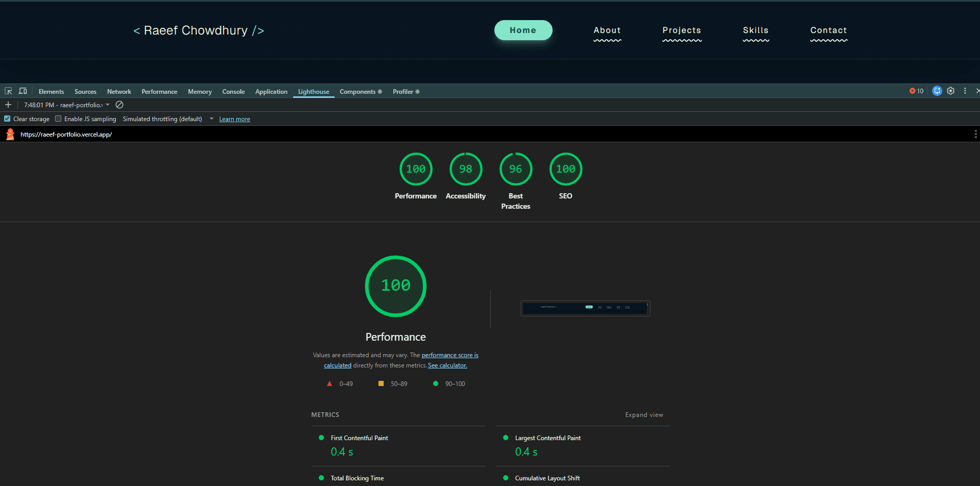Viewport: 980px width, 486px height.
Task: Expand the report selector dropdown
Action: pyautogui.click(x=108, y=105)
